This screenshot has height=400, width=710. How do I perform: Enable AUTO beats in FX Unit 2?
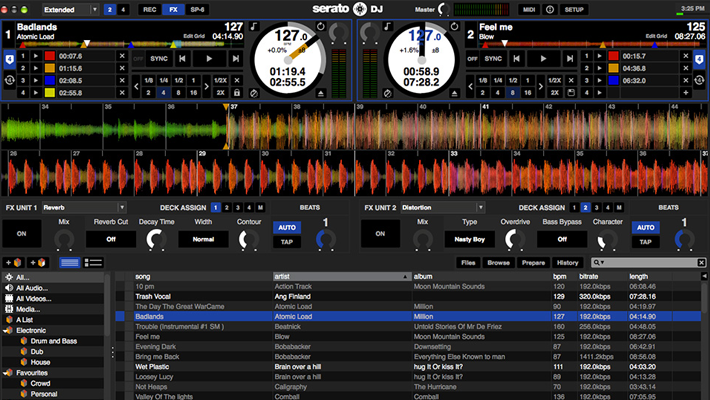tap(645, 227)
